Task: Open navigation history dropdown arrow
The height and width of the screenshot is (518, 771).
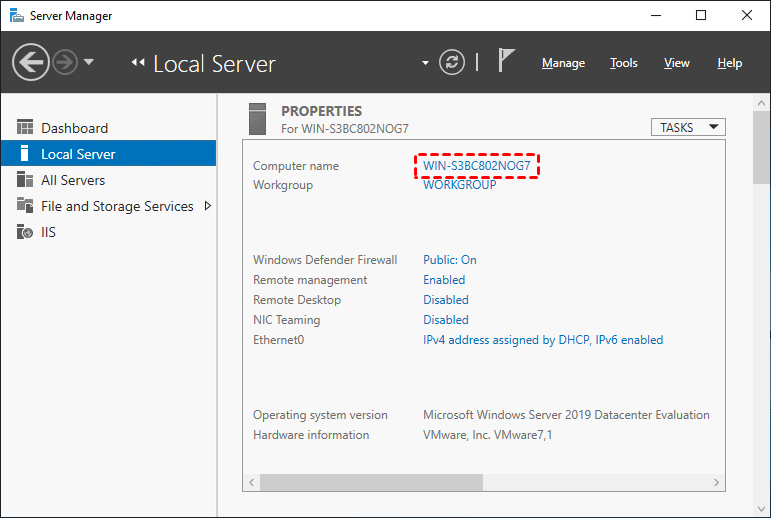Action: (89, 63)
